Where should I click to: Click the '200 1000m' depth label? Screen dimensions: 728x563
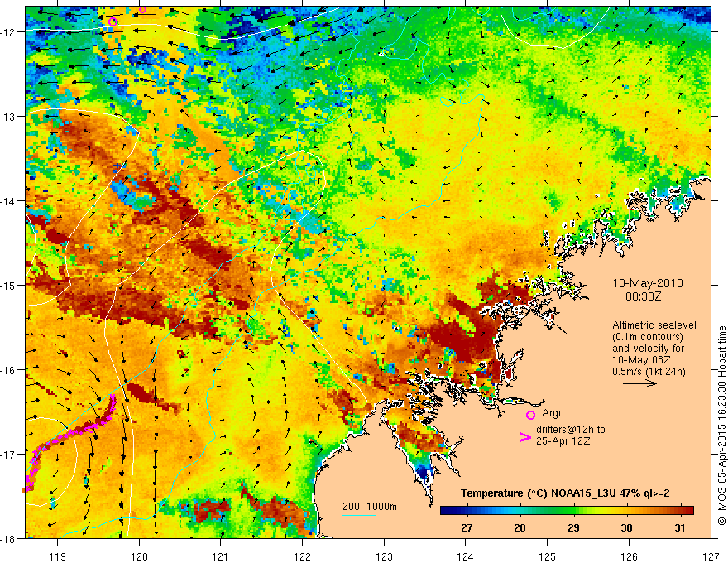(370, 507)
